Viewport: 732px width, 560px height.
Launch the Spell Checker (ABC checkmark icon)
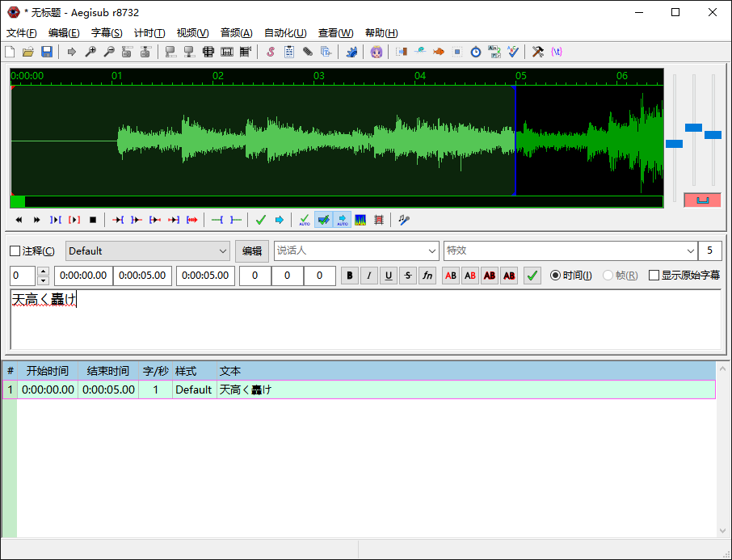click(514, 52)
